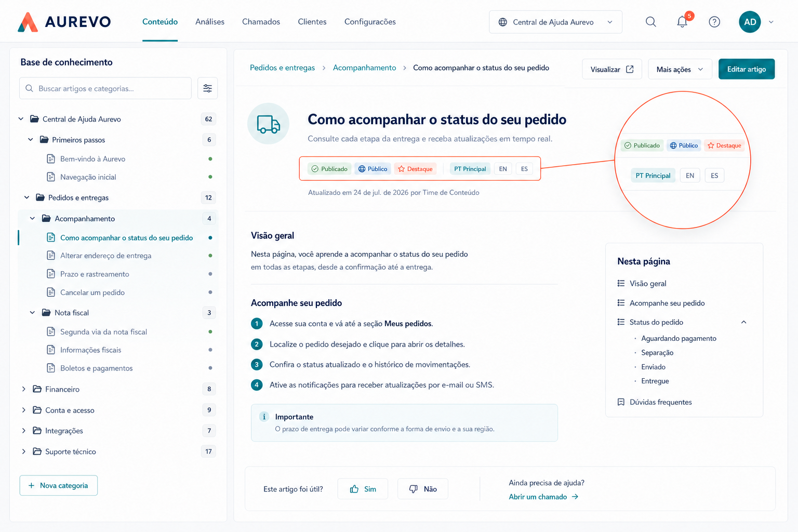The height and width of the screenshot is (532, 798).
Task: Open the AD user avatar
Action: [x=750, y=22]
